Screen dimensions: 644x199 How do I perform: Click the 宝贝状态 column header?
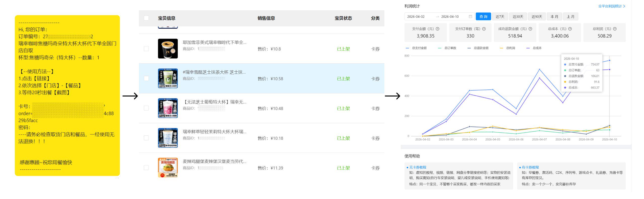[343, 18]
